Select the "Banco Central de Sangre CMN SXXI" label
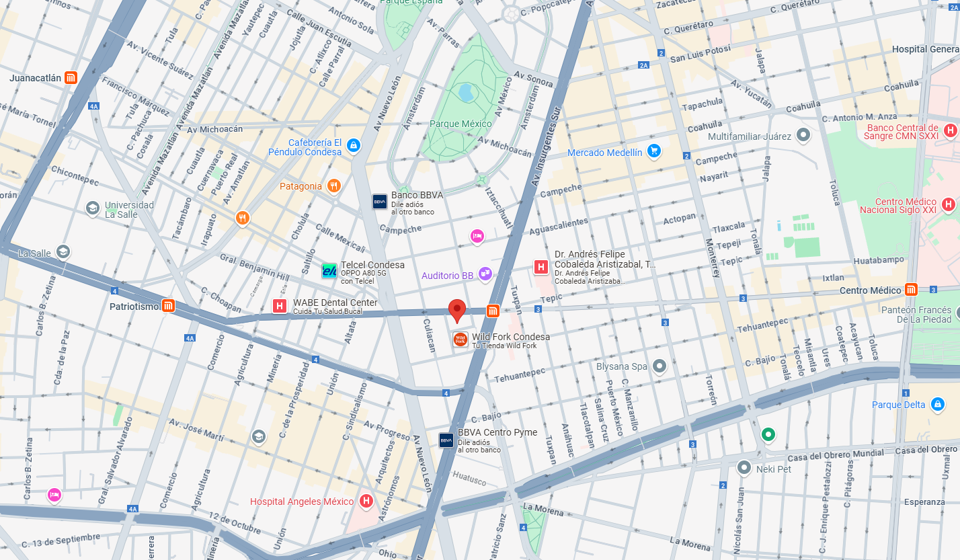This screenshot has width=960, height=560. (x=903, y=132)
